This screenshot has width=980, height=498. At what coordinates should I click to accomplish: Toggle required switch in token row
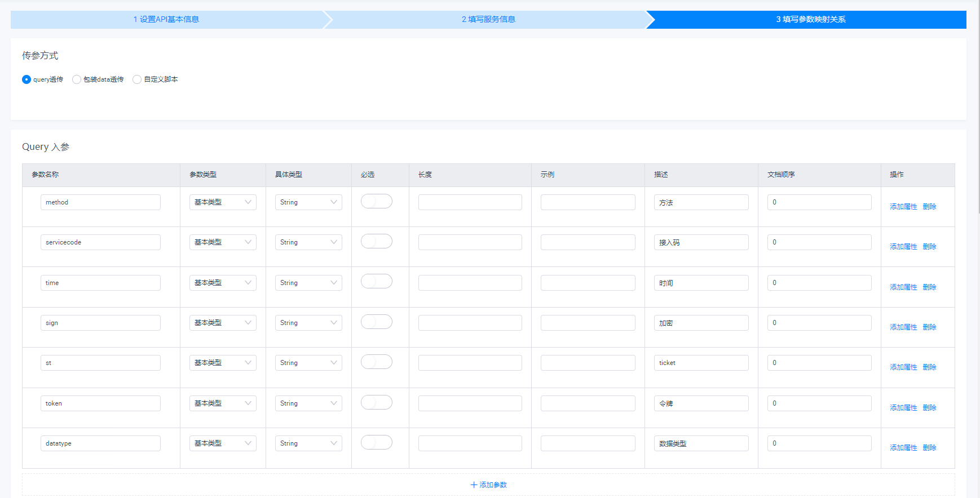(377, 402)
